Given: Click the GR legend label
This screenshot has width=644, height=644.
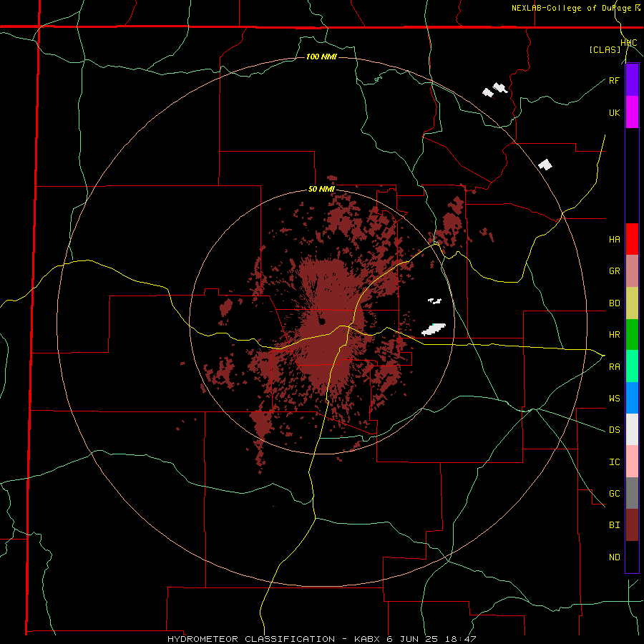Looking at the screenshot, I should tap(615, 271).
